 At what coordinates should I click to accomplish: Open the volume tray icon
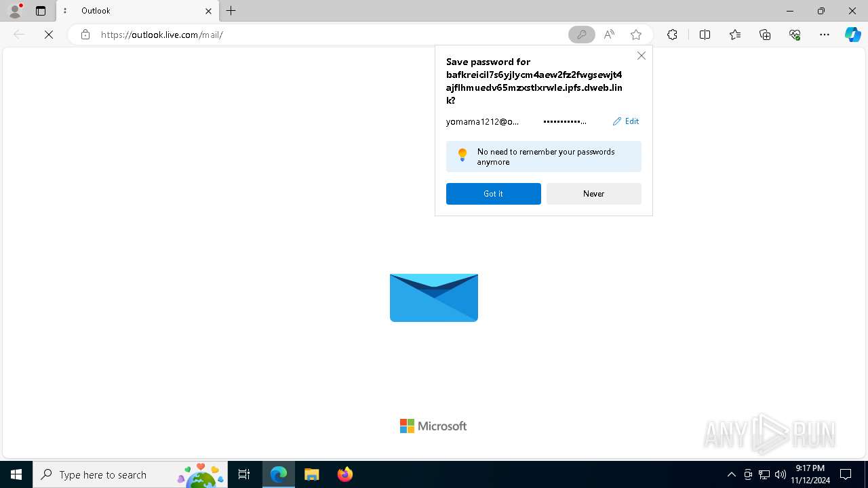click(781, 474)
